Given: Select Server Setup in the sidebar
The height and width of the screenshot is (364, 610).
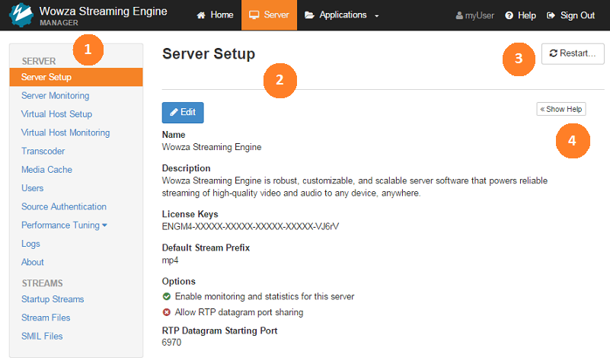Looking at the screenshot, I should pyautogui.click(x=76, y=77).
